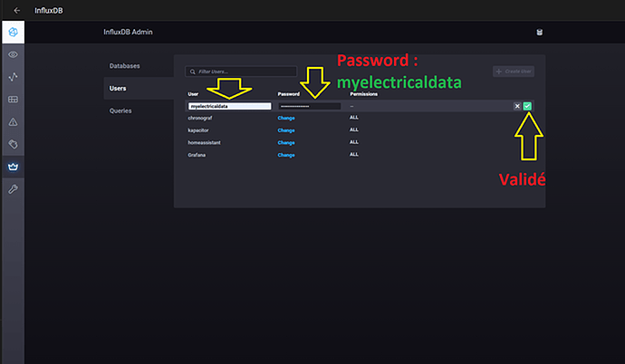This screenshot has width=625, height=364.
Task: Focus the Filter Users search field
Action: pos(241,72)
